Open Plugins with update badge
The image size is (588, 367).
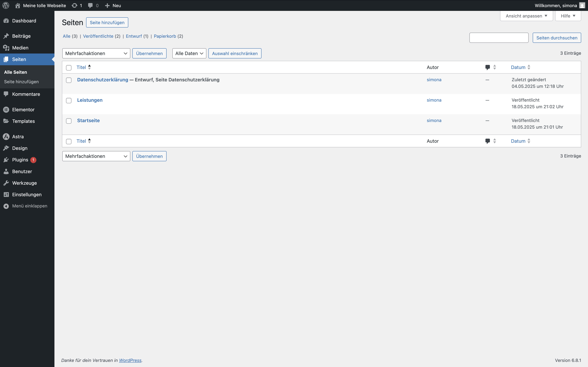[20, 160]
